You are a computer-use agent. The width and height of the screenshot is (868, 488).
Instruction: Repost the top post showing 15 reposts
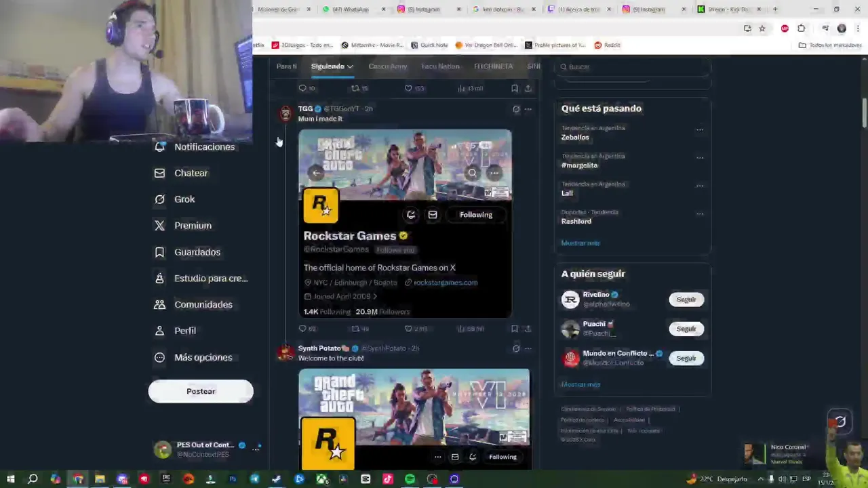coord(359,88)
